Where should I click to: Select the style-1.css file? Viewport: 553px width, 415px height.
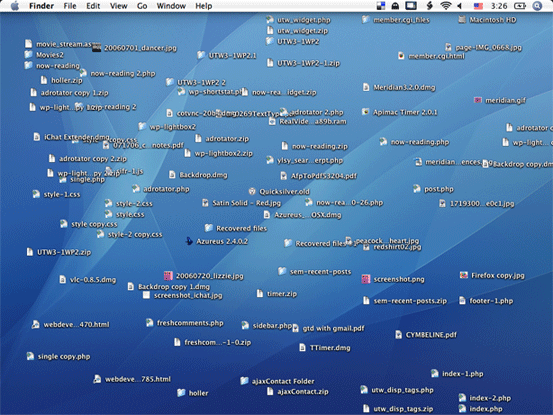click(56, 194)
